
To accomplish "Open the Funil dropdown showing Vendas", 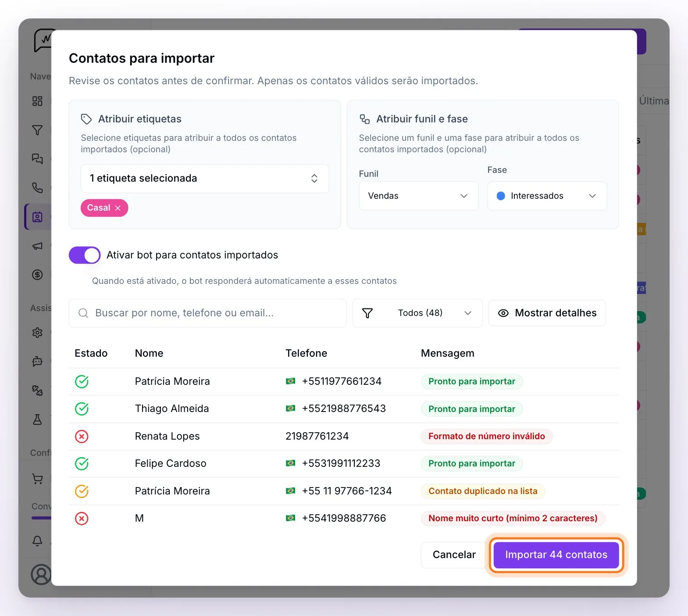I will click(418, 196).
